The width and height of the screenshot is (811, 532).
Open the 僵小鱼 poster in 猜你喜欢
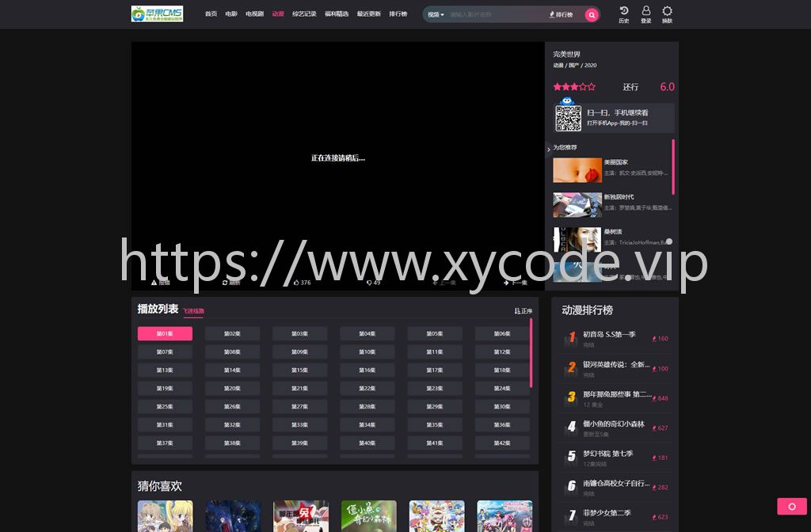(369, 516)
